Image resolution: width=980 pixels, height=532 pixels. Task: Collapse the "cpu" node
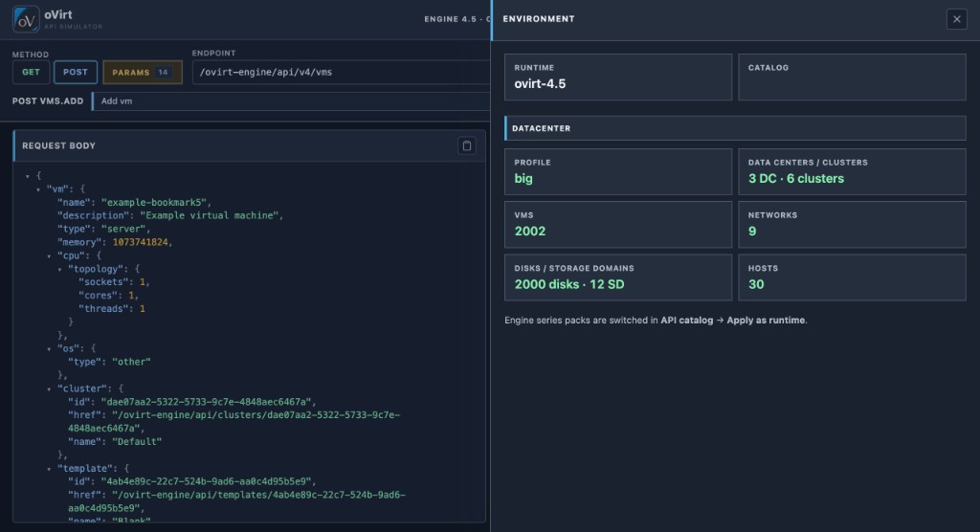[x=49, y=256]
